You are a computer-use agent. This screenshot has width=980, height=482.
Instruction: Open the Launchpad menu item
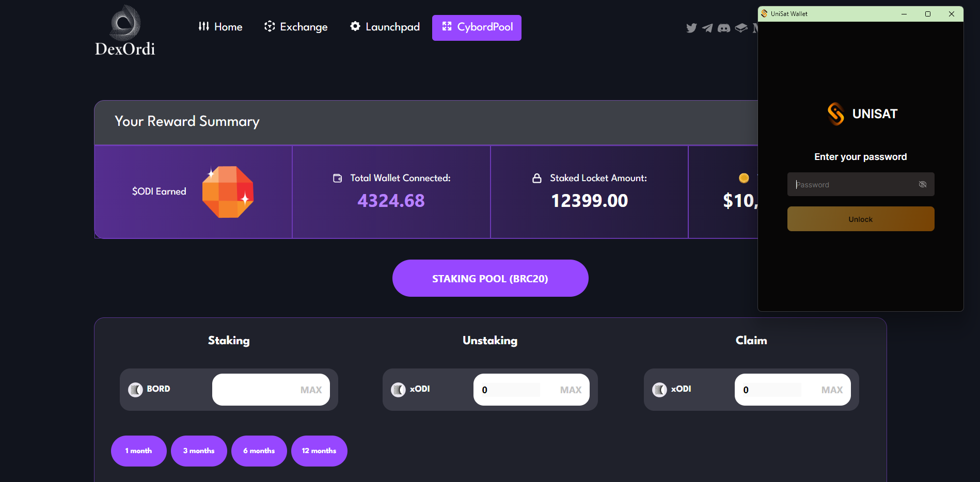pos(385,27)
